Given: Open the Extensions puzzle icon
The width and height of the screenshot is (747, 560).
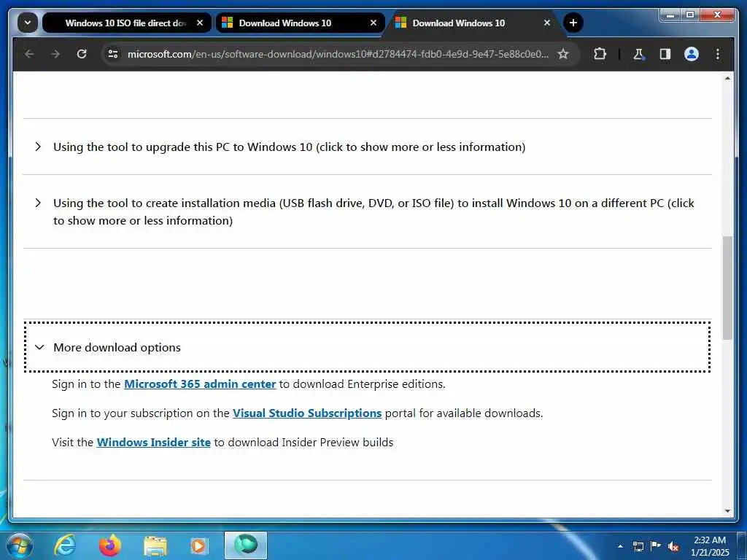Looking at the screenshot, I should [x=600, y=54].
